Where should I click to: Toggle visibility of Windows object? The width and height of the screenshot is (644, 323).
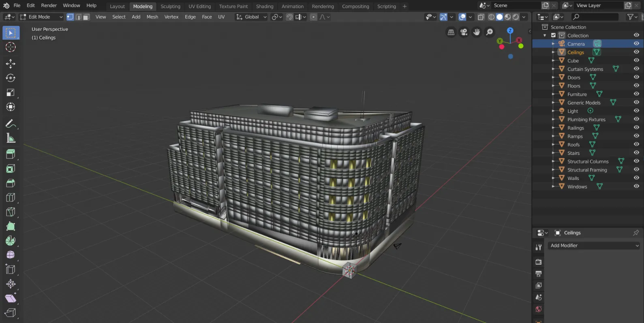[636, 186]
